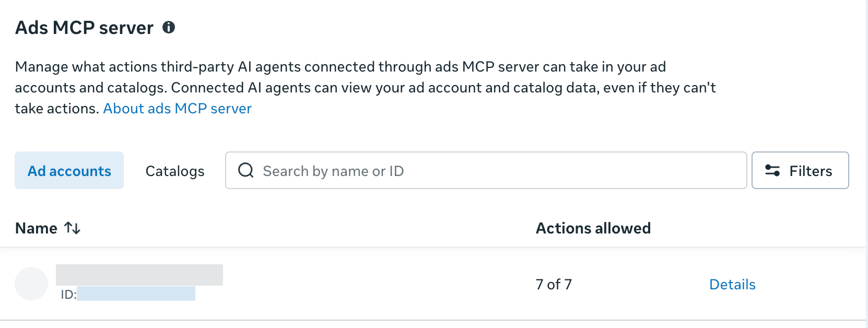868x328 pixels.
Task: Switch to the Catalogs tab
Action: point(175,171)
